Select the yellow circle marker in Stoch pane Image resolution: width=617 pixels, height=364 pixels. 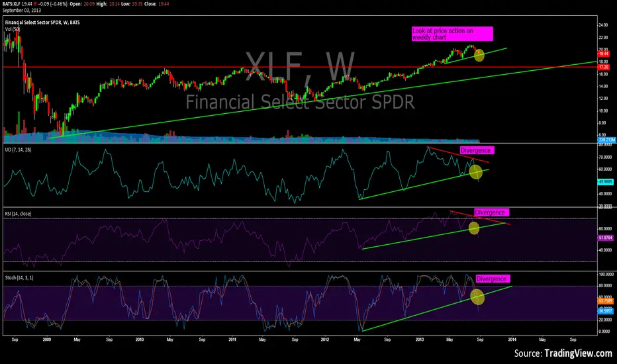tap(478, 297)
